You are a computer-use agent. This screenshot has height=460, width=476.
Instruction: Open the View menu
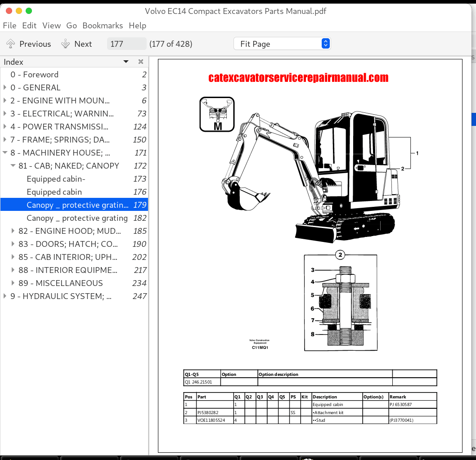coord(51,25)
